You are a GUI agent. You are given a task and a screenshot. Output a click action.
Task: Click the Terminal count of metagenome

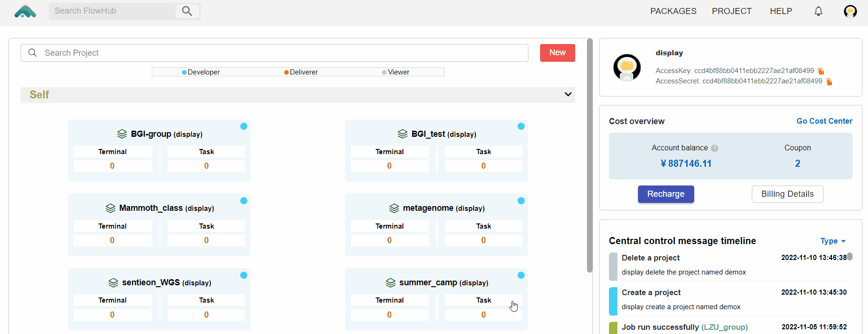[x=389, y=240]
